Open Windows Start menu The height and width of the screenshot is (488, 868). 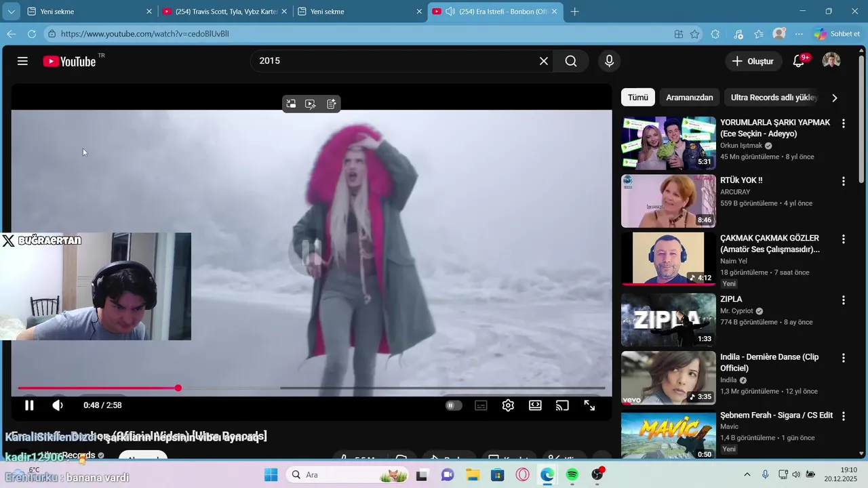pyautogui.click(x=271, y=474)
